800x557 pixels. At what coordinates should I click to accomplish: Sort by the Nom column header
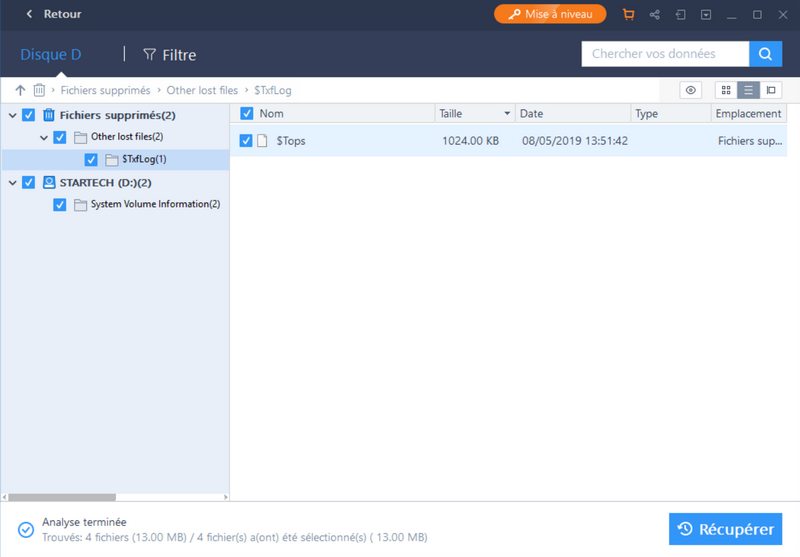[x=271, y=113]
